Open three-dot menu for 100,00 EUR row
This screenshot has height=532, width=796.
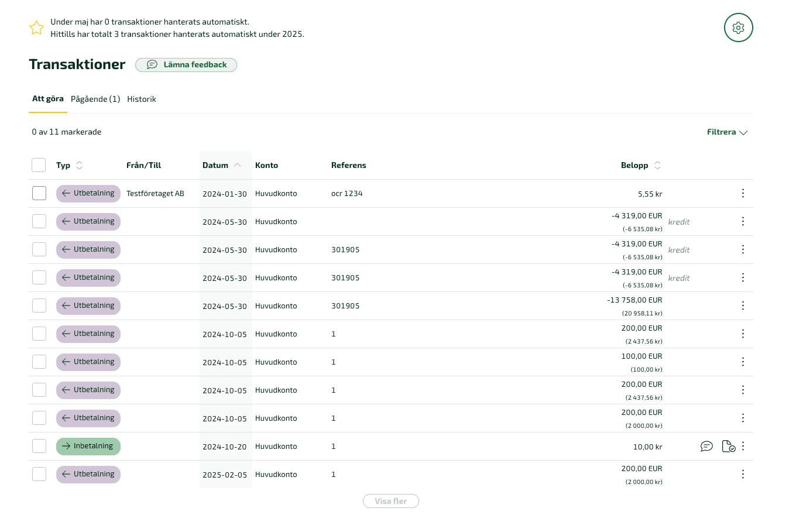(743, 362)
